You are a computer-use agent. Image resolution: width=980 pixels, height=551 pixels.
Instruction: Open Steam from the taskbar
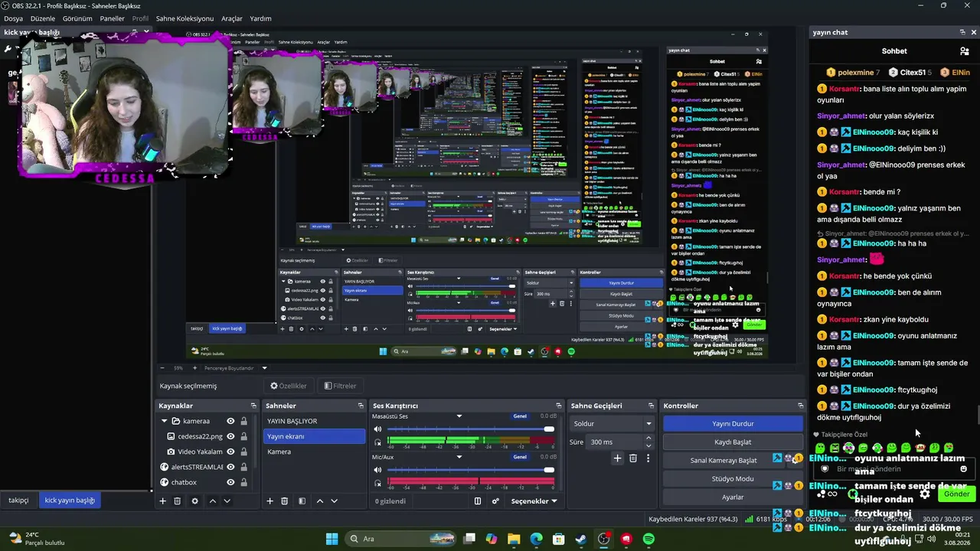tap(581, 539)
